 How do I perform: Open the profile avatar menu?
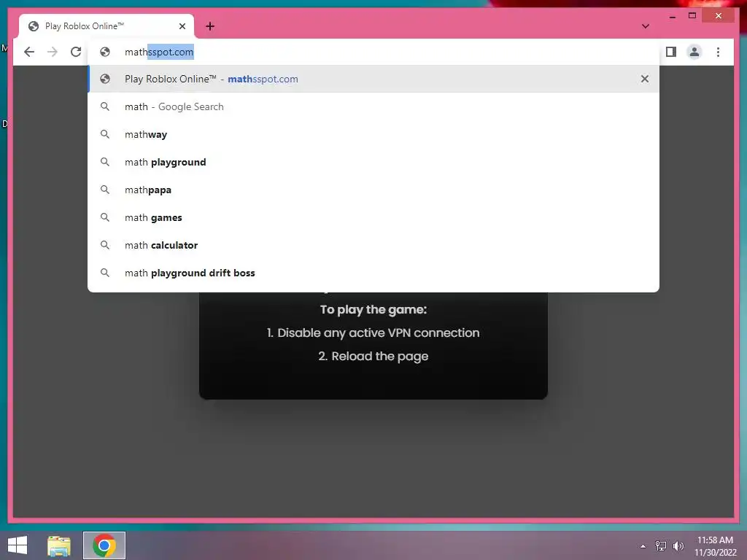[x=694, y=52]
